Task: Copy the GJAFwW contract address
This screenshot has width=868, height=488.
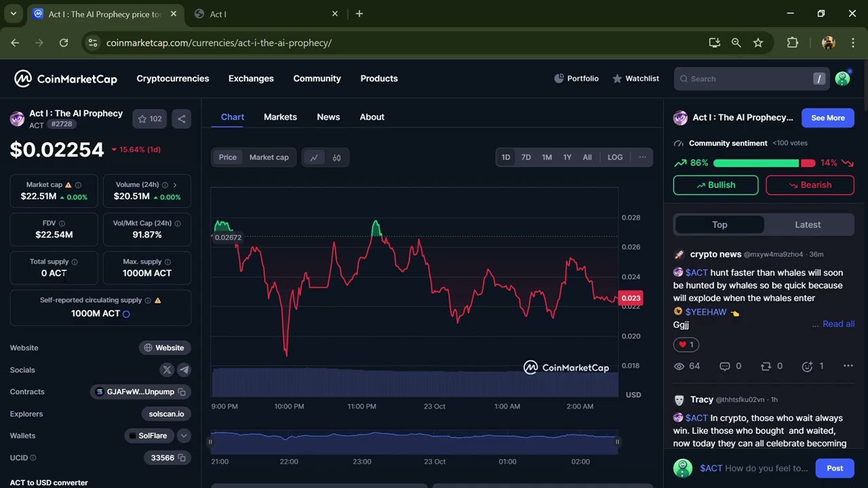Action: coord(182,392)
